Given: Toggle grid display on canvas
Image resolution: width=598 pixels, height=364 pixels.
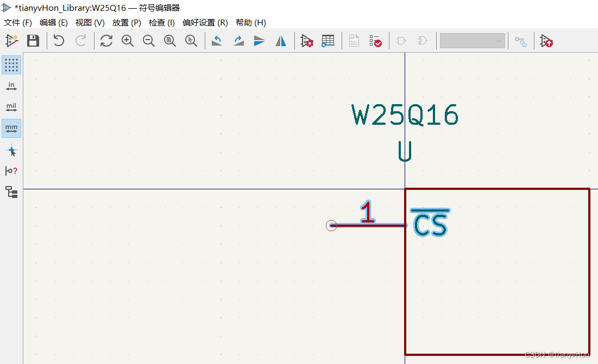Looking at the screenshot, I should click(x=11, y=65).
